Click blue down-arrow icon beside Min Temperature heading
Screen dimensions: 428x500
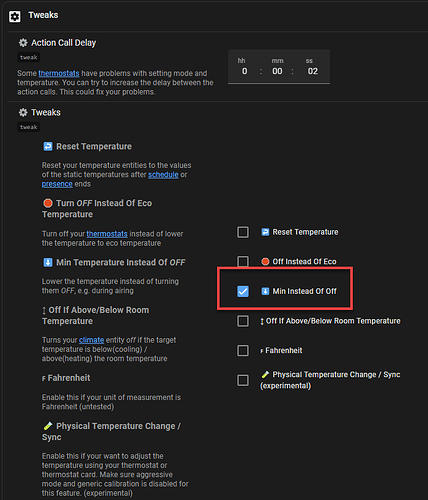(x=48, y=262)
